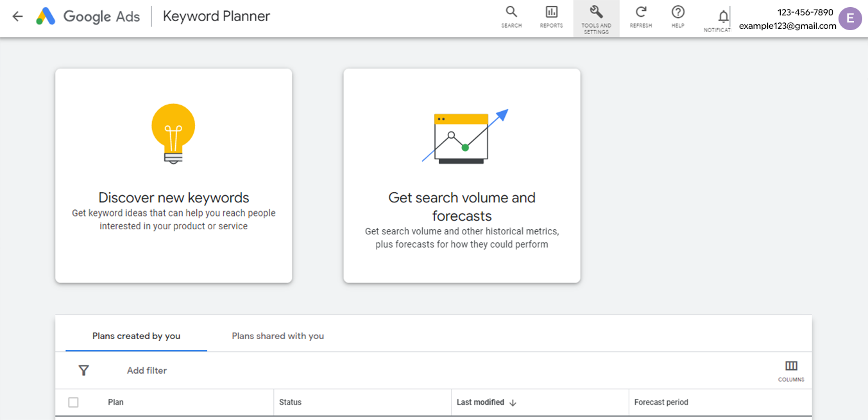Click the Last modified column header
The height and width of the screenshot is (420, 868).
[481, 402]
